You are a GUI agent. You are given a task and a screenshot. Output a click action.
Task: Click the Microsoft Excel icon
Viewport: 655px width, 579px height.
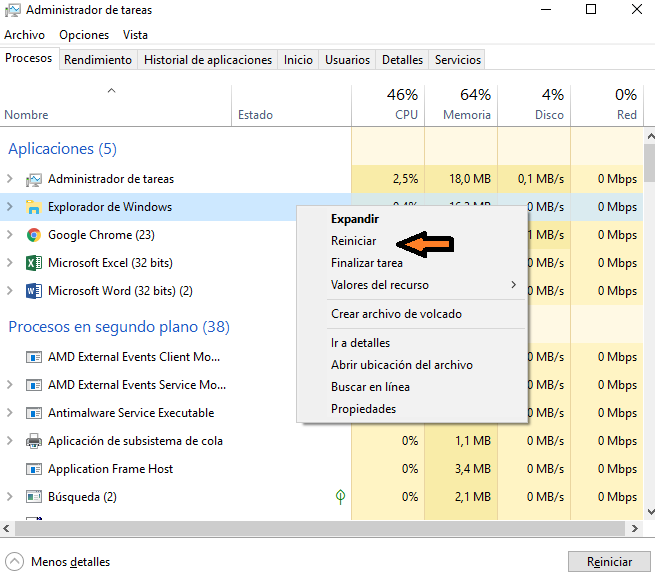33,263
